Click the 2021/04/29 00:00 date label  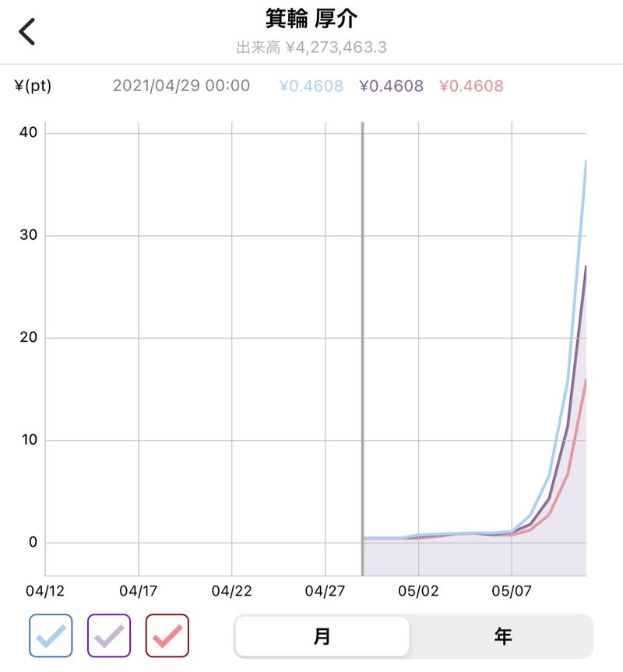pyautogui.click(x=181, y=86)
